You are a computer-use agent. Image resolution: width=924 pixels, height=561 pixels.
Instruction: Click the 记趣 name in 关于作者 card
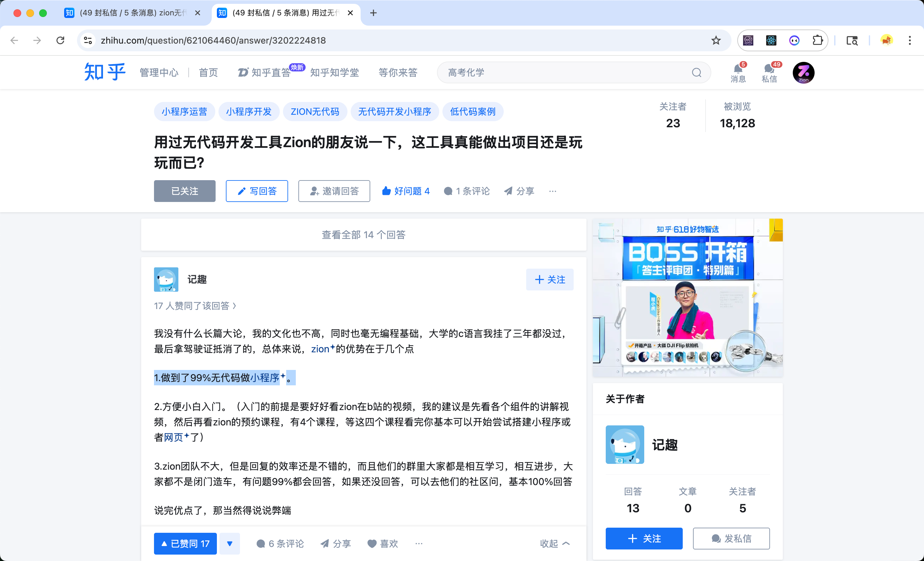[665, 445]
